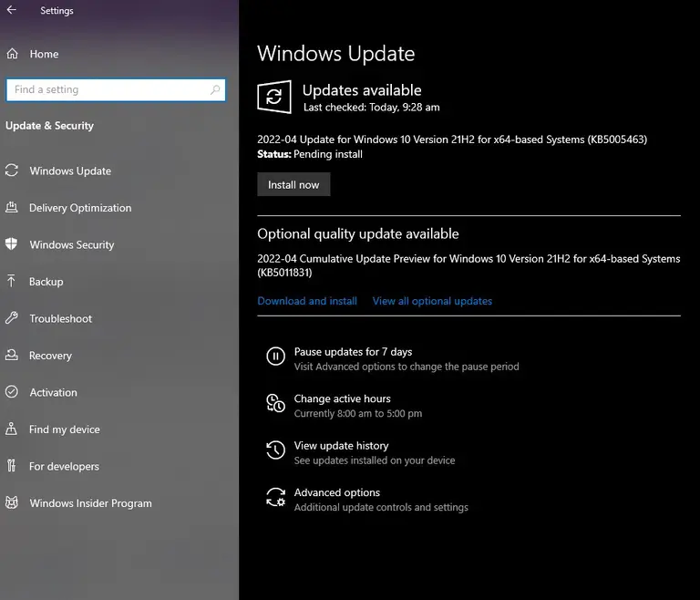Viewport: 700px width, 600px height.
Task: Open View all optional updates link
Action: pyautogui.click(x=432, y=301)
